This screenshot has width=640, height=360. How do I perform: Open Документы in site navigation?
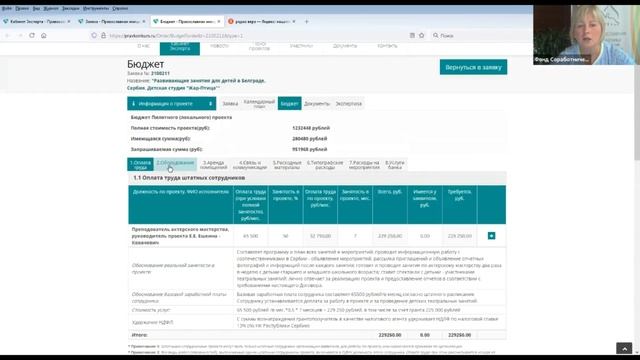click(x=345, y=46)
